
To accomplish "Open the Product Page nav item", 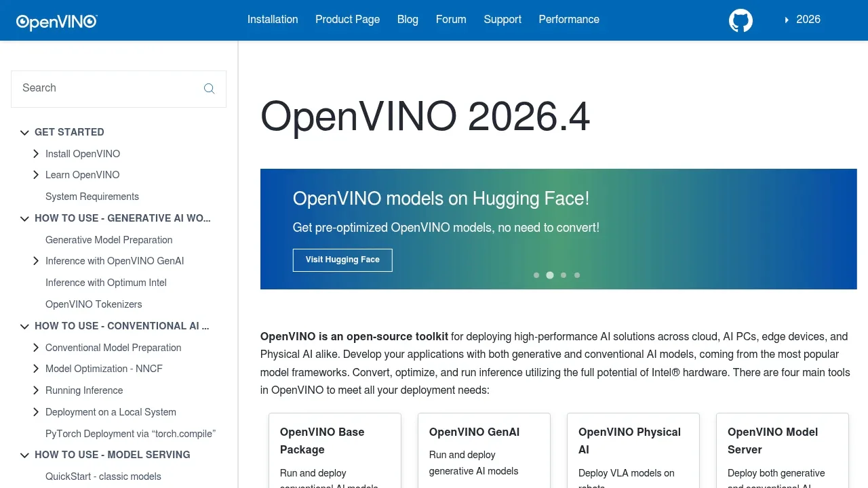I will [347, 20].
